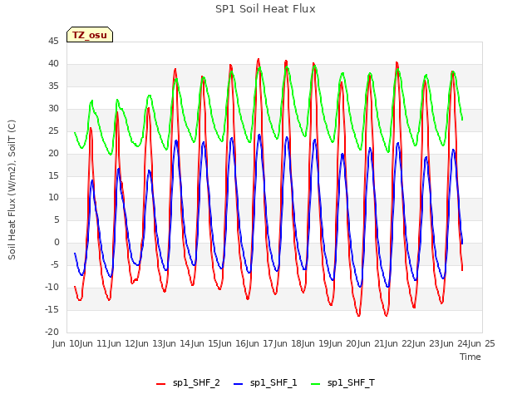Click the Jun 10 x-axis tick label
Image resolution: width=532 pixels, height=399 pixels.
point(66,343)
